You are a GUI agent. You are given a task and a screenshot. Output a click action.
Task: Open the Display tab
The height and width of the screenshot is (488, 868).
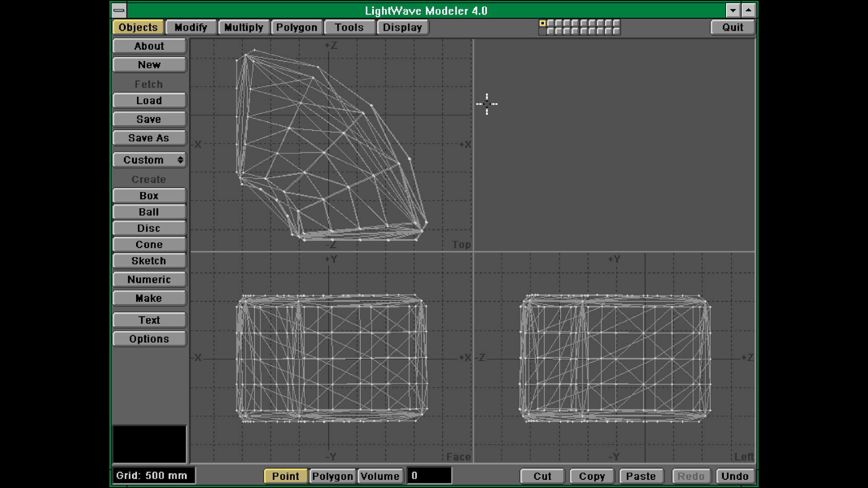(402, 27)
